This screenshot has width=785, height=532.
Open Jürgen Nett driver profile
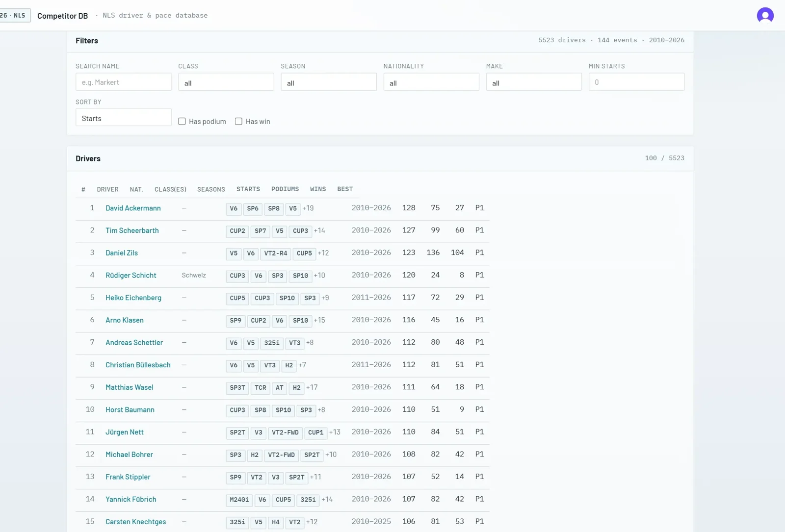[x=124, y=432]
